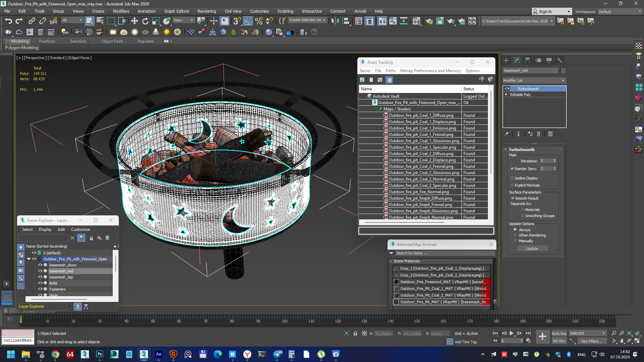Switch to the Freeform ribbon tab

click(47, 41)
